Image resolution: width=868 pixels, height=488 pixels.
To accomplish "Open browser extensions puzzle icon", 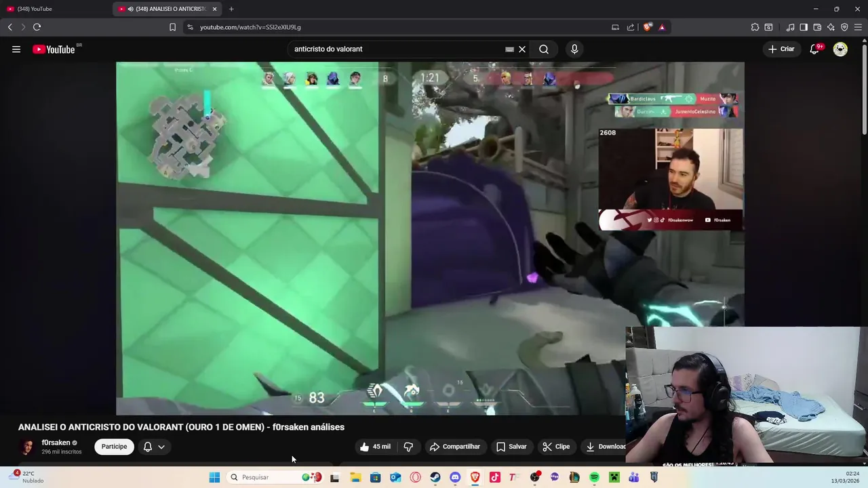I will 755,27.
